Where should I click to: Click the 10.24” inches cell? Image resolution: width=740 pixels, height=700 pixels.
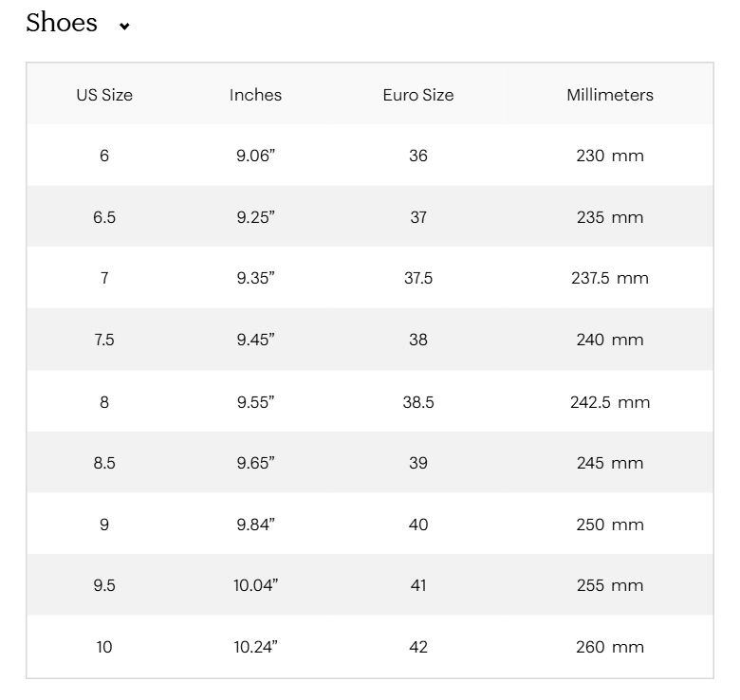[255, 647]
